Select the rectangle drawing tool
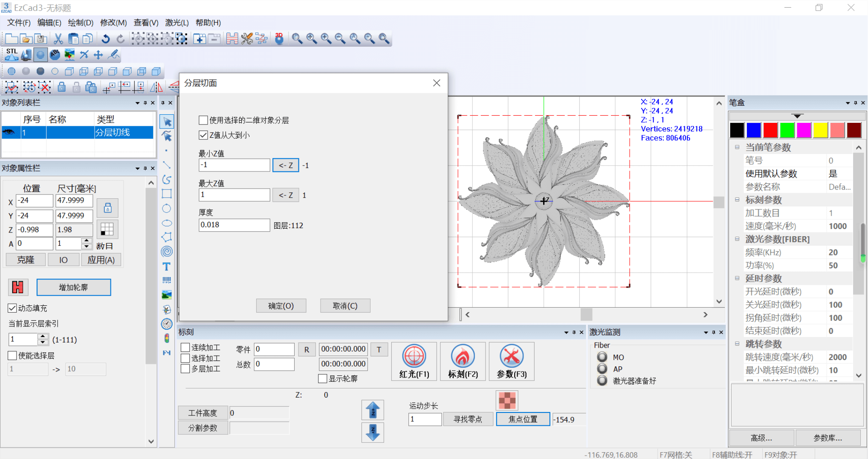The height and width of the screenshot is (459, 868). pyautogui.click(x=166, y=194)
